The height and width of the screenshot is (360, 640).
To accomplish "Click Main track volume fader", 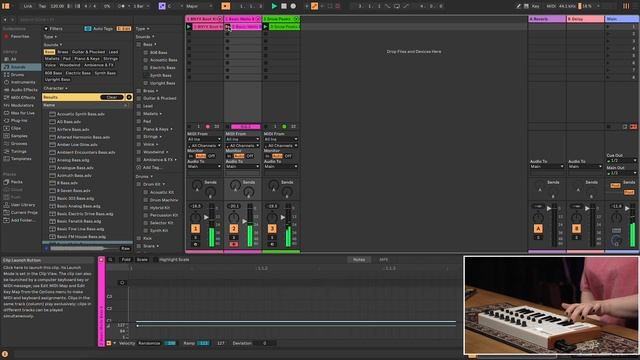I will pyautogui.click(x=627, y=208).
